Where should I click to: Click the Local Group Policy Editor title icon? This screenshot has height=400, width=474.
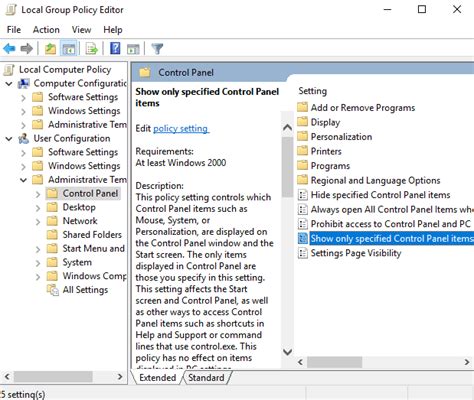pos(11,10)
